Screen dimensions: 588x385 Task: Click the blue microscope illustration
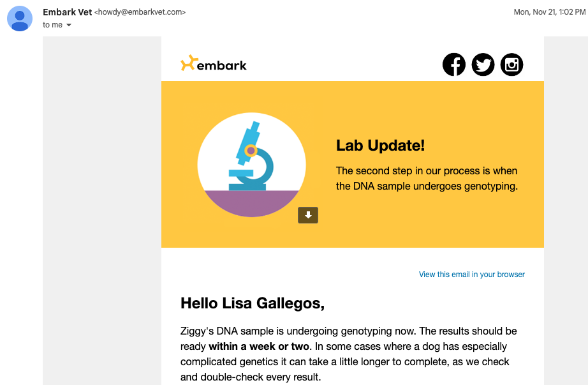click(x=251, y=157)
